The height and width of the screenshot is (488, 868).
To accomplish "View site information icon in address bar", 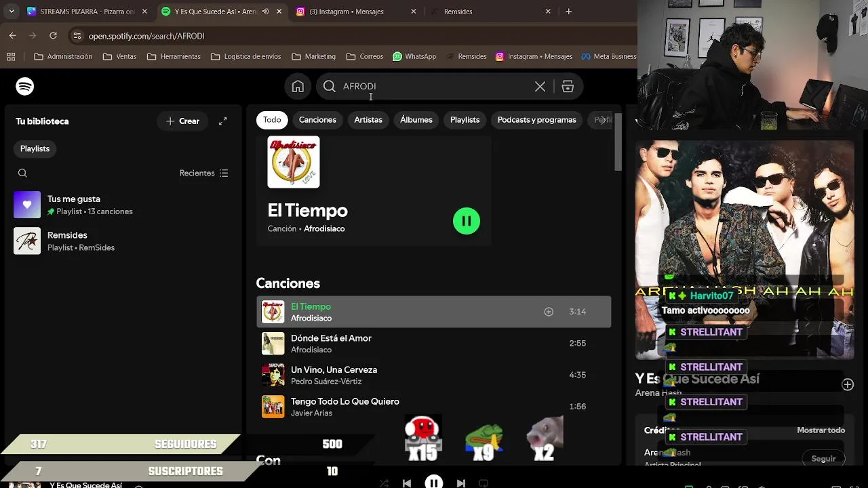I will click(77, 36).
